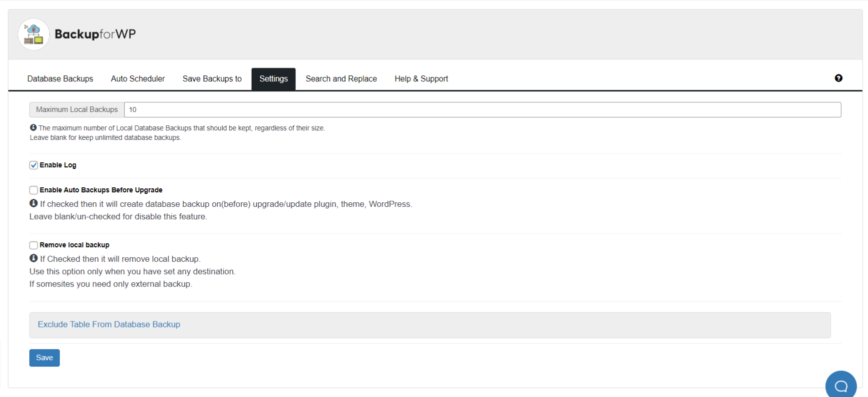
Task: Click the Enable Log label text
Action: (x=58, y=165)
